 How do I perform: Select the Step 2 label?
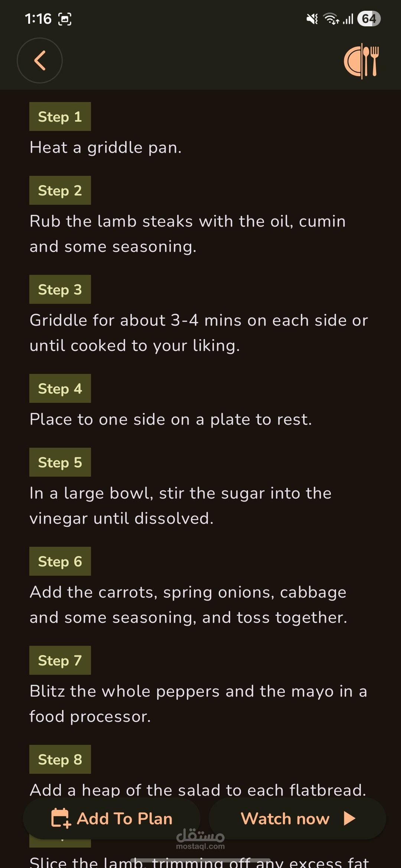pyautogui.click(x=60, y=190)
